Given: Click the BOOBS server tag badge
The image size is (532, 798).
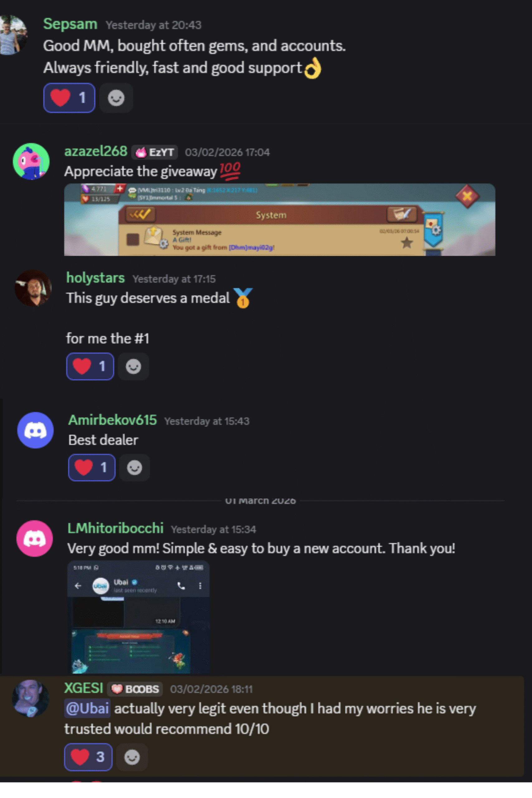Looking at the screenshot, I should [135, 689].
